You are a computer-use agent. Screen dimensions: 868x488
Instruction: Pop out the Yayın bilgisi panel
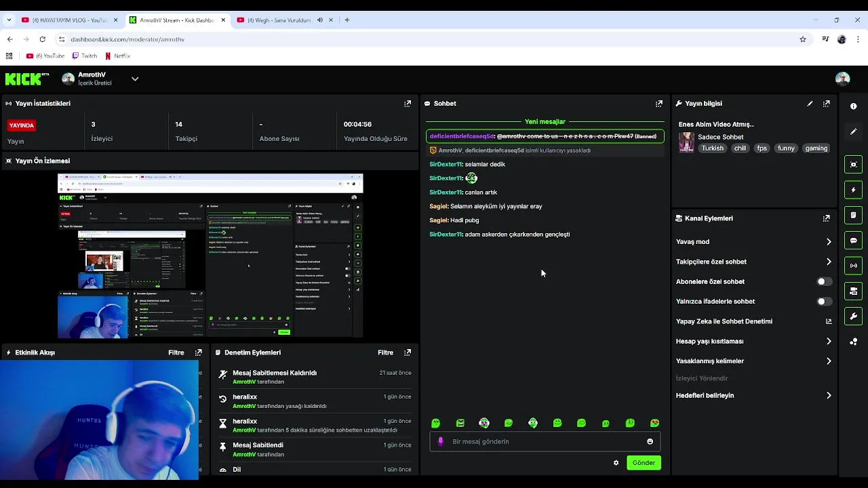(x=826, y=104)
